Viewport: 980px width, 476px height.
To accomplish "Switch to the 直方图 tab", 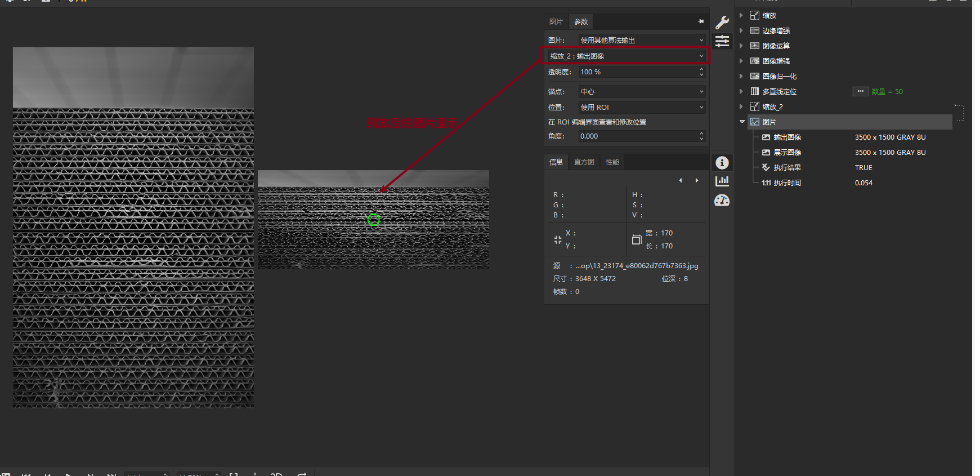I will [584, 162].
